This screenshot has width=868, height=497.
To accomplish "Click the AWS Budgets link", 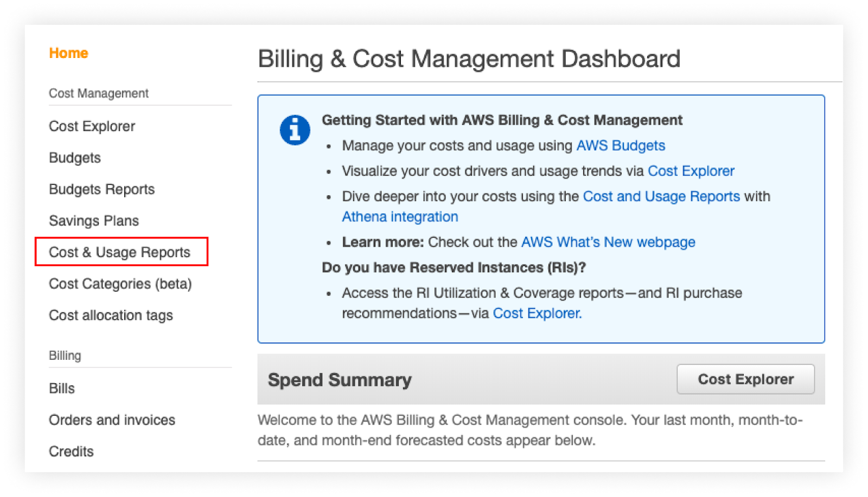I will (x=620, y=146).
